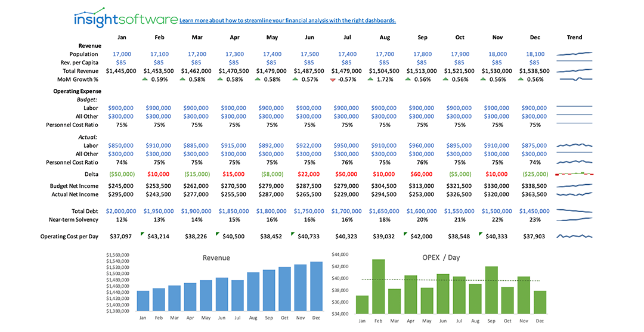
Task: Select Jan Total Revenue $1,445,000
Action: [121, 71]
